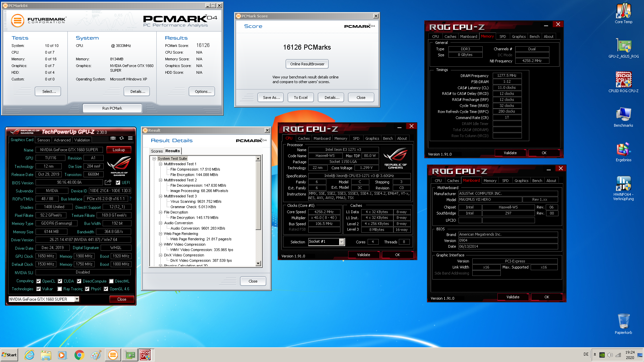Select the Benchmarks desktop shortcut
Screen dimensions: 644x362
click(624, 117)
